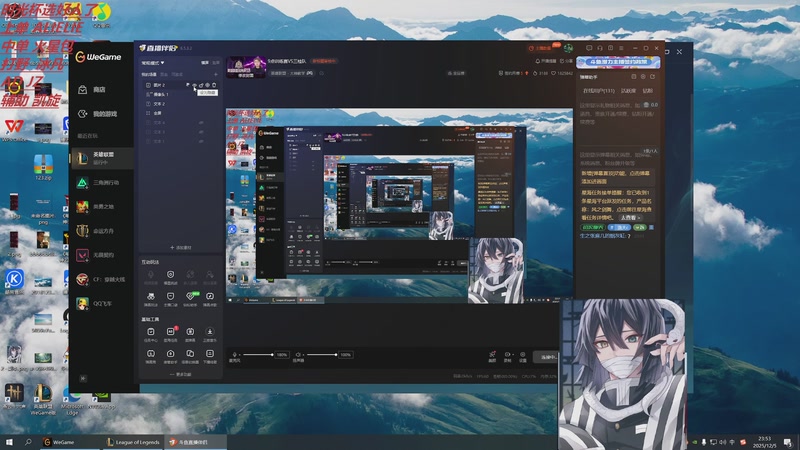Show hidden 文本 4 source via eye icon
The image size is (800, 450).
pos(201,123)
